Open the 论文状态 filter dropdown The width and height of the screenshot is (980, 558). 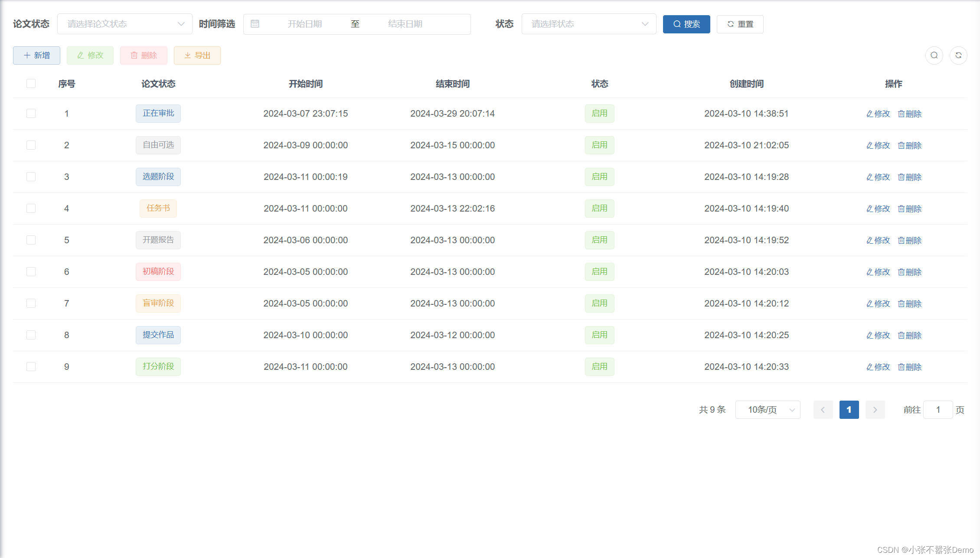coord(124,24)
